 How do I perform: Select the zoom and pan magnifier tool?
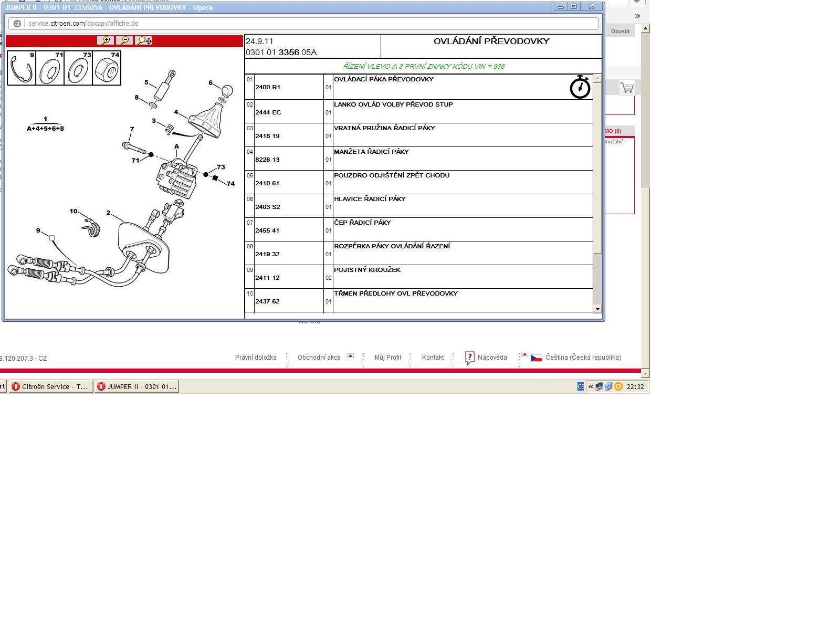(143, 41)
